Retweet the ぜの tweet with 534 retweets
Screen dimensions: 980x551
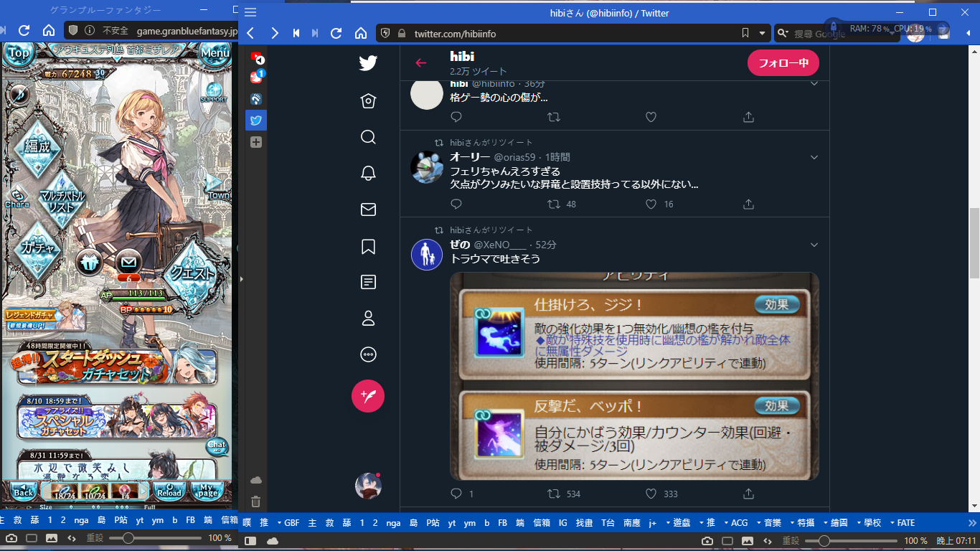554,494
